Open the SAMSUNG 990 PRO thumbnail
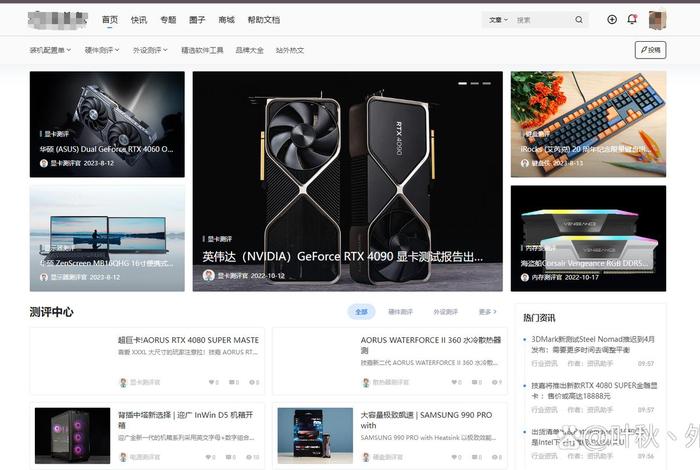The image size is (700, 470). (315, 436)
